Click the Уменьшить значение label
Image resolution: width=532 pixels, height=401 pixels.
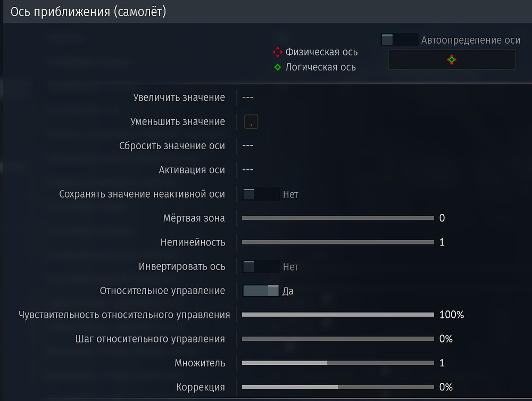[178, 121]
